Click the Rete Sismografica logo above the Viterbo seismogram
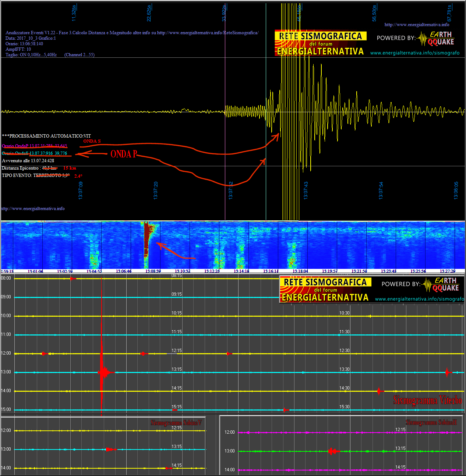Screen dimensions: 466x476 [325, 289]
